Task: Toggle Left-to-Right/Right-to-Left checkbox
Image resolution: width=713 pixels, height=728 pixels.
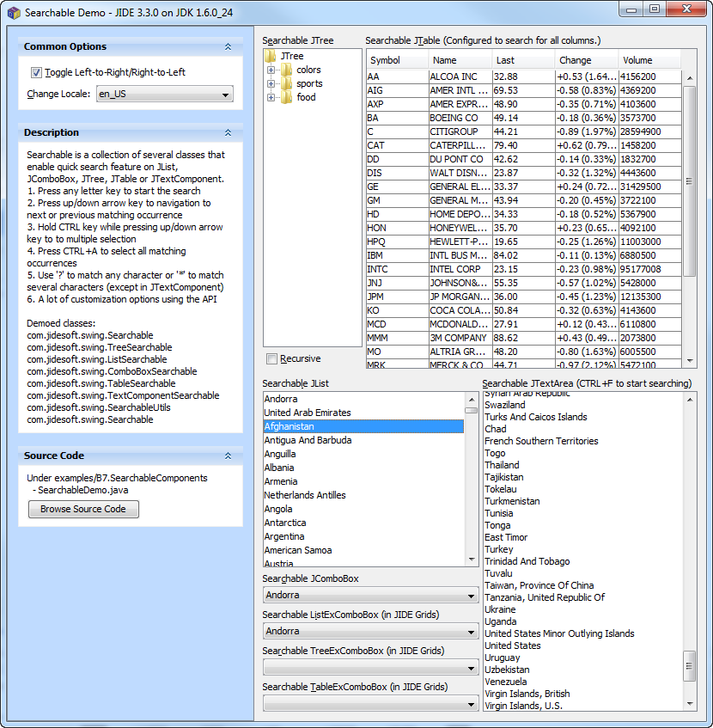Action: (x=36, y=72)
